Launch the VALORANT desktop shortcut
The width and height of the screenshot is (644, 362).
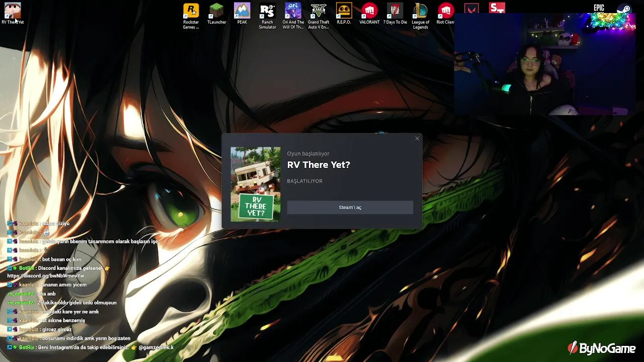pos(369,14)
